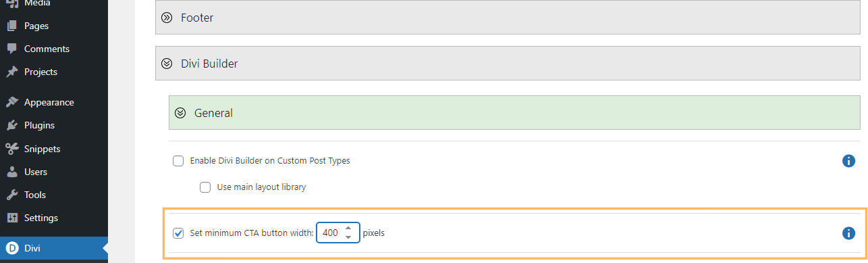The width and height of the screenshot is (868, 263).
Task: Enable Divi Builder on Custom Post Types checkbox
Action: point(178,161)
